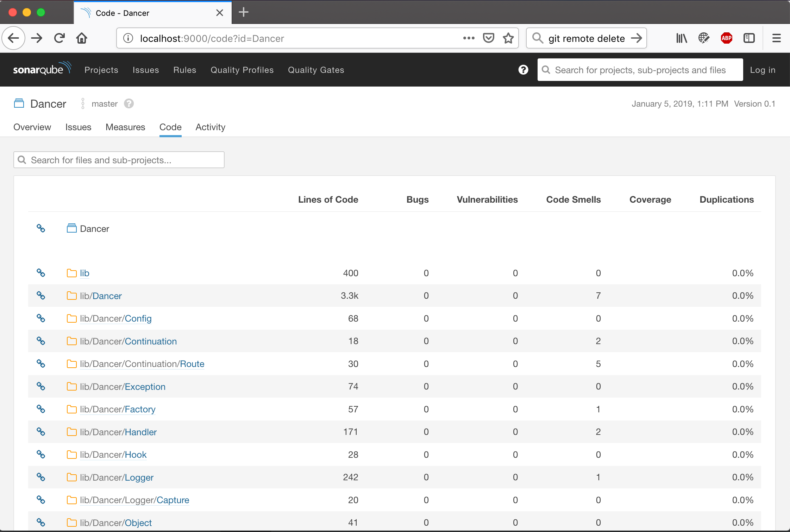The image size is (790, 532).
Task: Toggle the browser sidebar icon
Action: tap(749, 38)
